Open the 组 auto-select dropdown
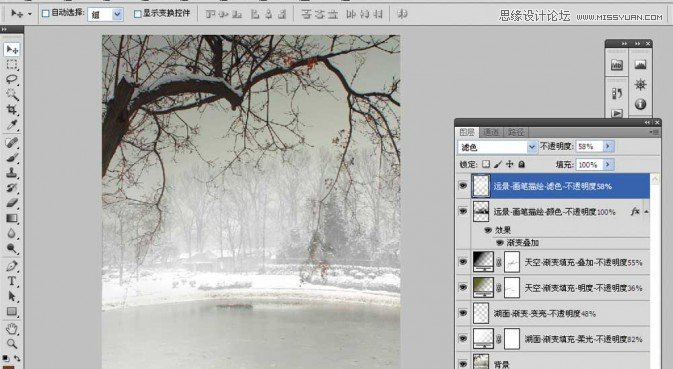This screenshot has width=673, height=369. [118, 14]
